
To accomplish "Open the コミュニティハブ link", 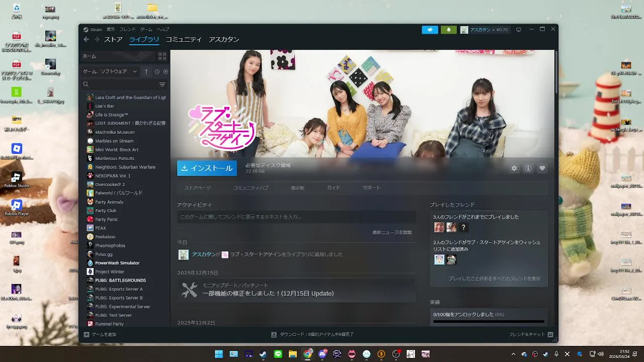I will (x=251, y=188).
